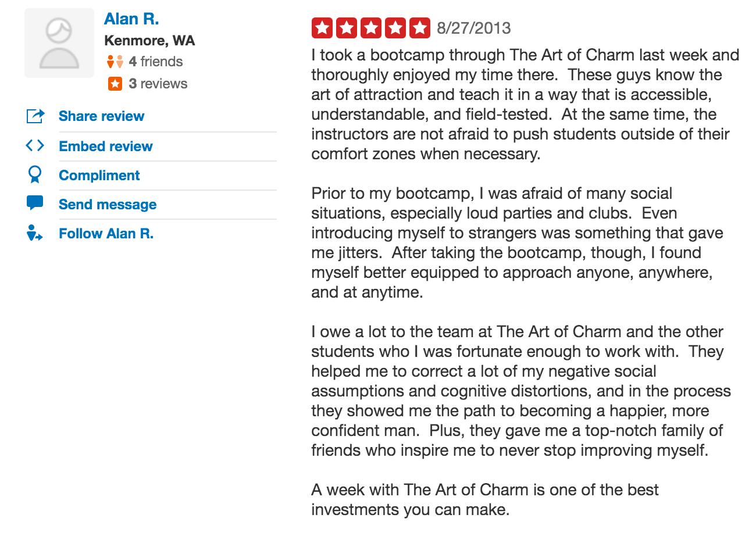The image size is (756, 536).
Task: Click Alan R.'s profile avatar
Action: pos(59,42)
